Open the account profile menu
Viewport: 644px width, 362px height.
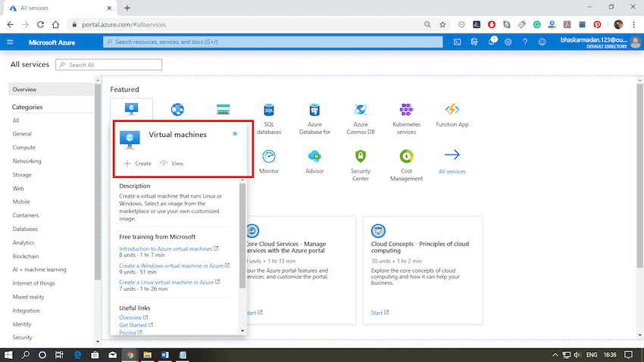point(600,42)
